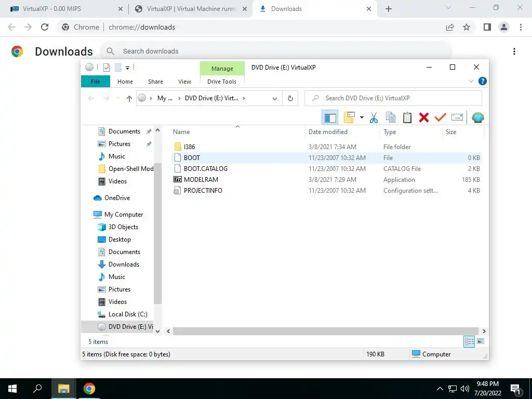
Task: Expand chevron after DVD Drive breadcrumb
Action: point(244,98)
